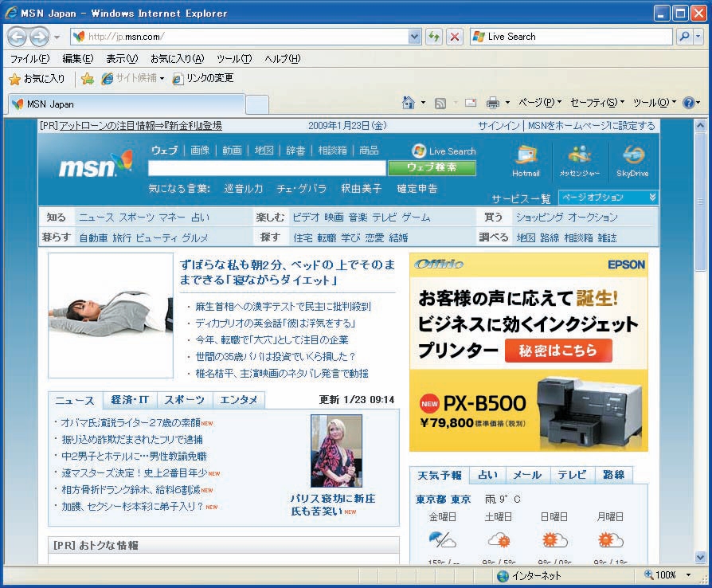Expand the Print button dropdown arrow
This screenshot has width=712, height=588.
pos(507,103)
